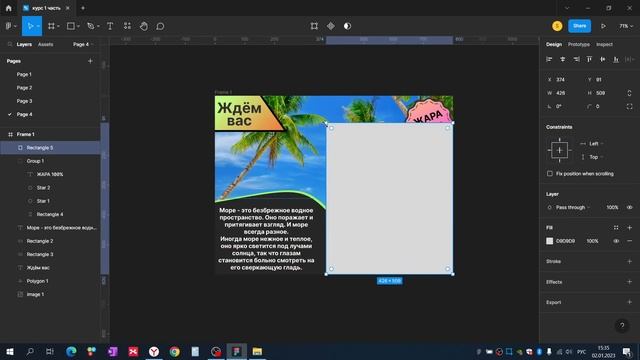Click the layer opacity 100% field

pyautogui.click(x=612, y=207)
